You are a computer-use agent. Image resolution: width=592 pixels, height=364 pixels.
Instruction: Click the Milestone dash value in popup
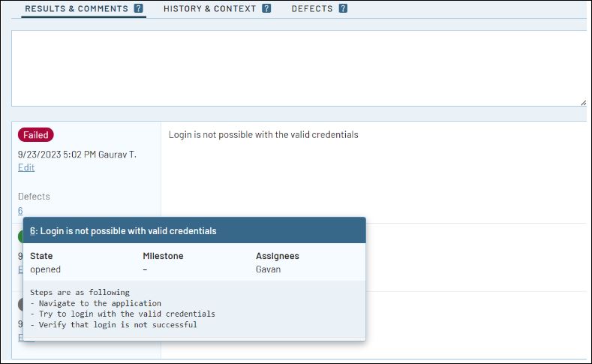click(145, 269)
